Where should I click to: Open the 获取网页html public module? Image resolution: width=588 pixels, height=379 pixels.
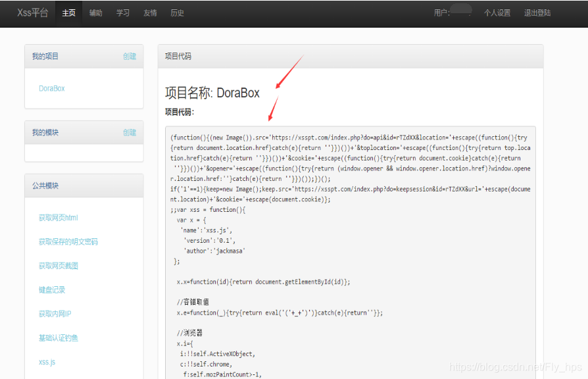click(58, 218)
